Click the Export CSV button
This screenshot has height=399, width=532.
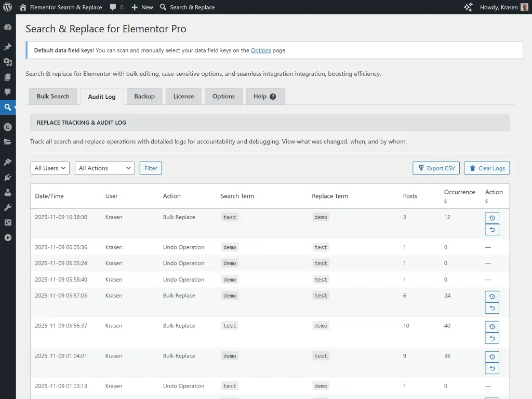point(436,168)
